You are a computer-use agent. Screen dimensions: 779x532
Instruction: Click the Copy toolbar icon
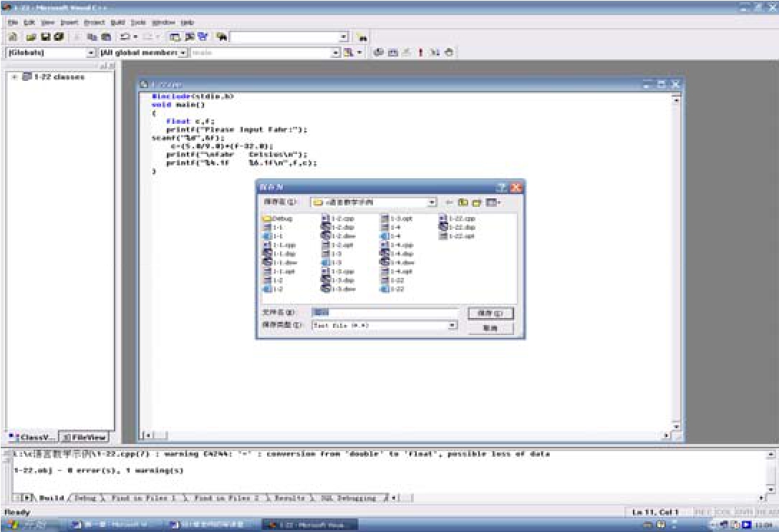92,37
